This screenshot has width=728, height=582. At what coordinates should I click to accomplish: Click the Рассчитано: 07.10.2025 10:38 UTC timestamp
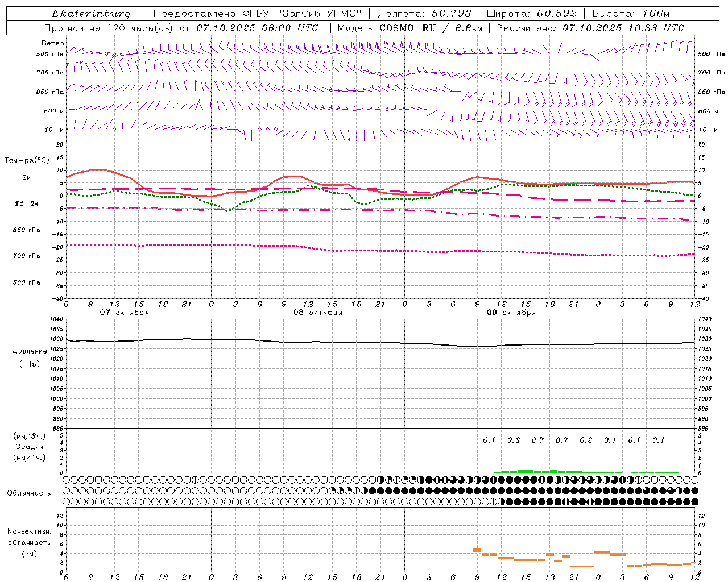point(590,28)
